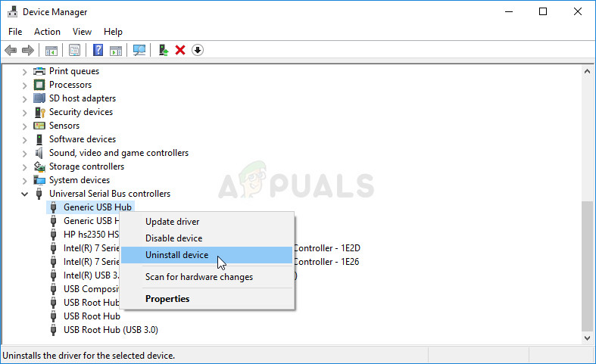The image size is (596, 364).
Task: Select Universal Serial Bus controllers label
Action: pyautogui.click(x=110, y=194)
